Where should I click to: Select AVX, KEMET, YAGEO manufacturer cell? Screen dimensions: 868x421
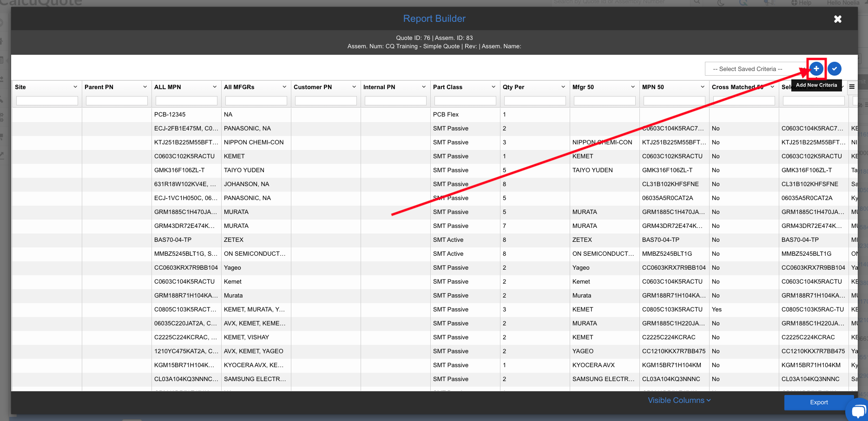click(256, 351)
